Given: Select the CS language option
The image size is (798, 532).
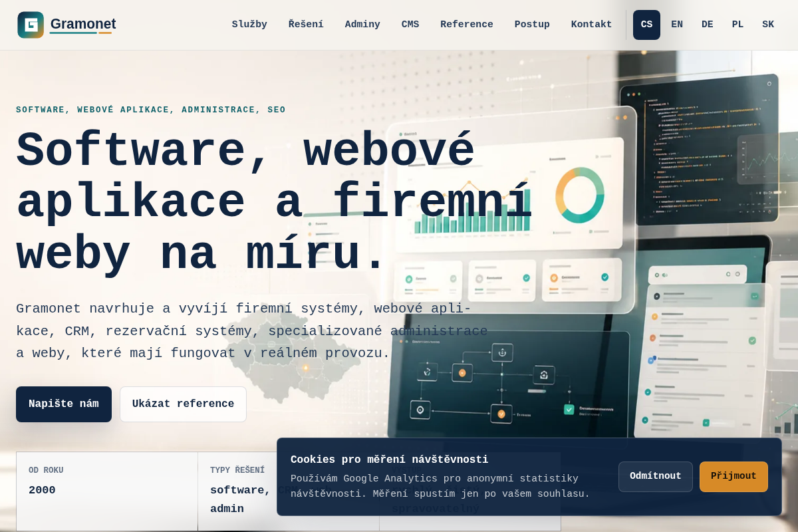Looking at the screenshot, I should (646, 25).
